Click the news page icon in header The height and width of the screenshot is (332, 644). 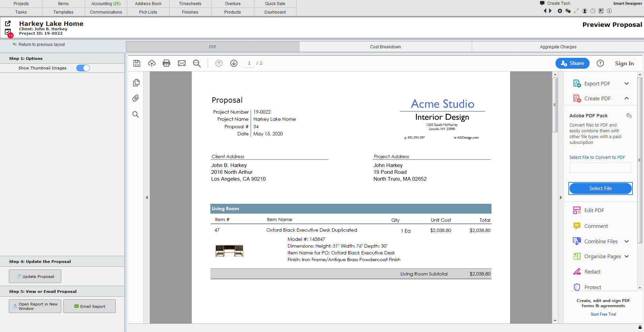tap(601, 11)
